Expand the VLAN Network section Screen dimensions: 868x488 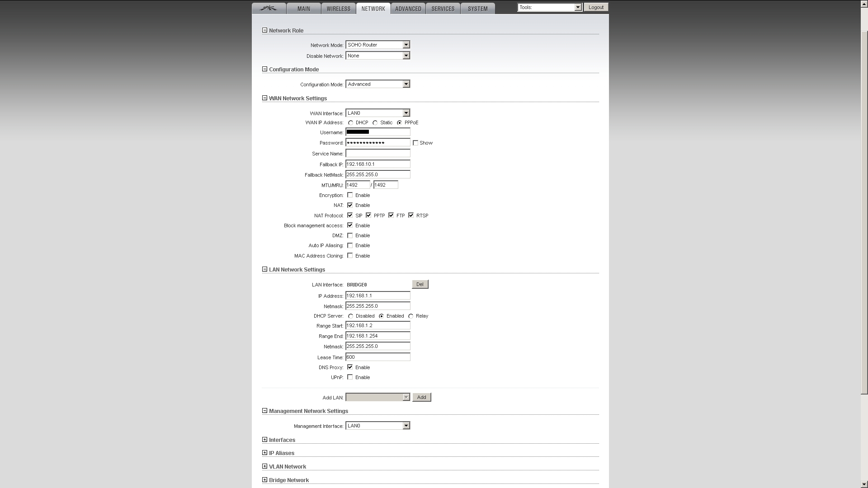click(x=264, y=466)
